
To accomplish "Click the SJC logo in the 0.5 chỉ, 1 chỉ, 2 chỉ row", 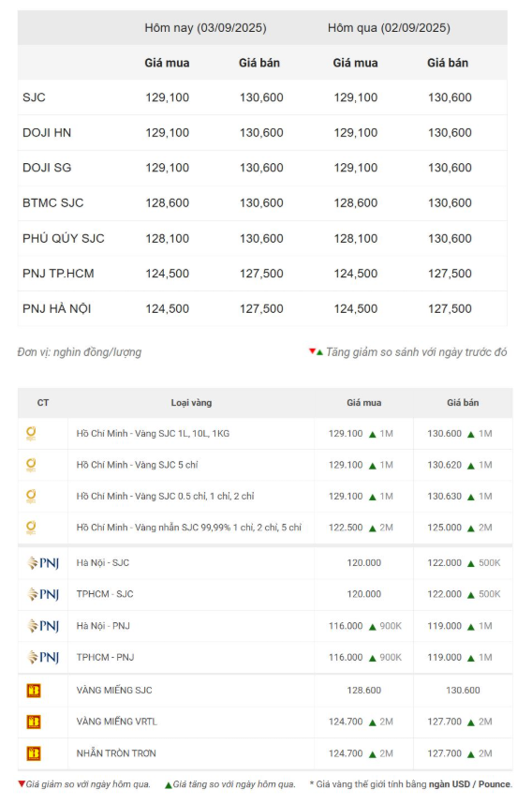I will pos(31,497).
